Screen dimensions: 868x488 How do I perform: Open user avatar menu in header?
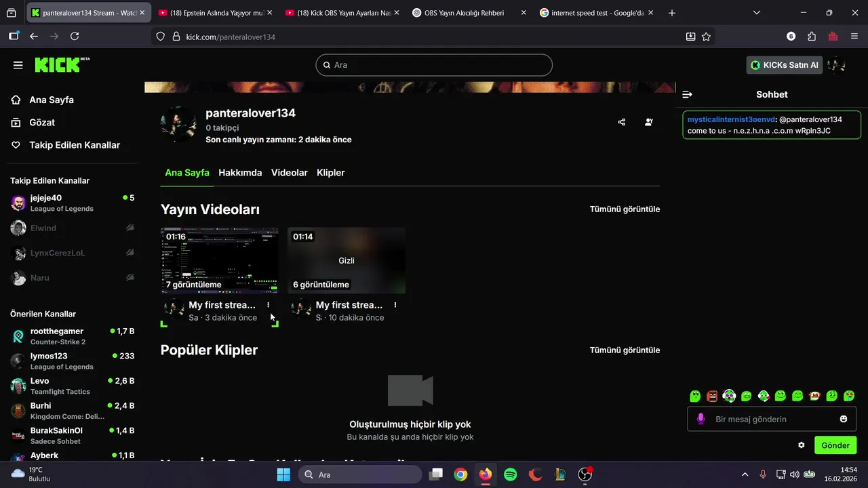coord(837,65)
